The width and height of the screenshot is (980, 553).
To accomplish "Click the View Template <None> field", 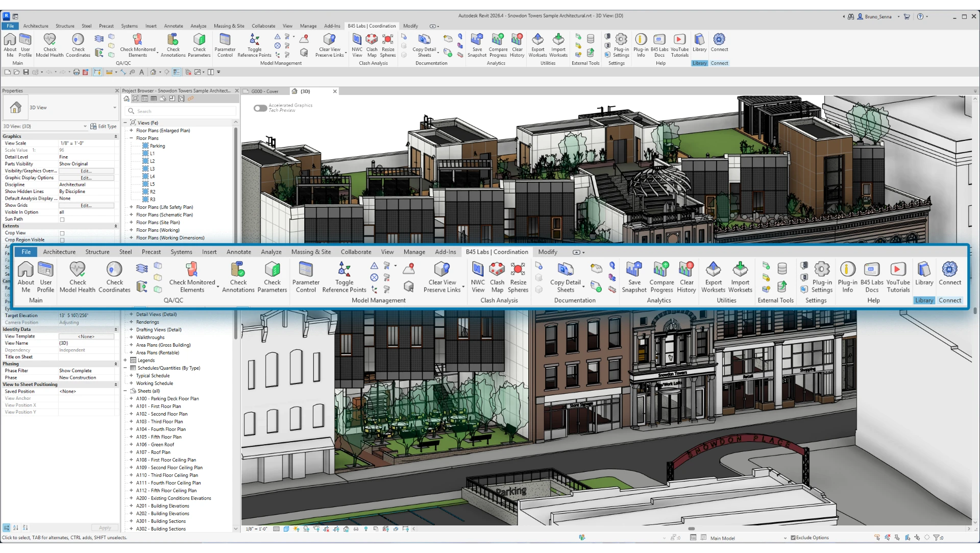I will click(x=86, y=337).
